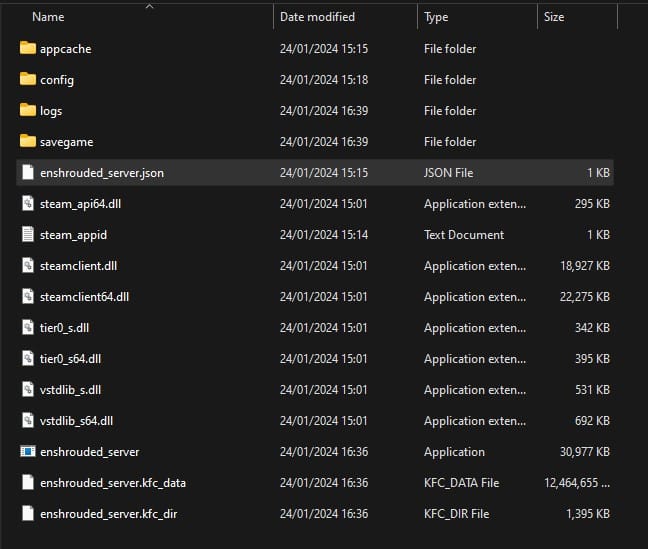The height and width of the screenshot is (549, 648).
Task: Select the steam_api64.dll file name
Action: click(x=81, y=204)
